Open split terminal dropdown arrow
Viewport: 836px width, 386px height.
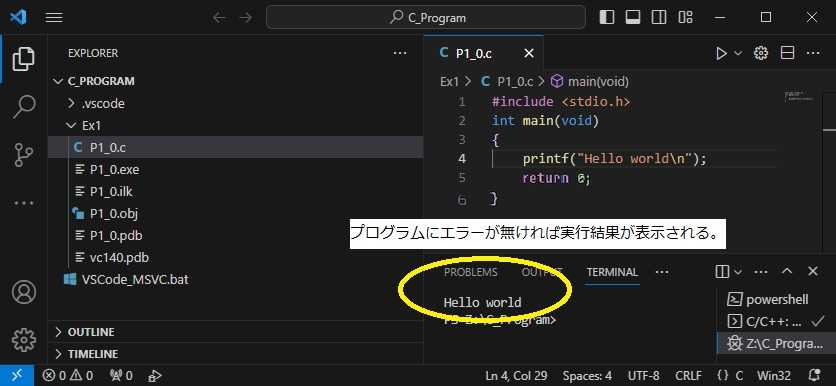pyautogui.click(x=738, y=272)
